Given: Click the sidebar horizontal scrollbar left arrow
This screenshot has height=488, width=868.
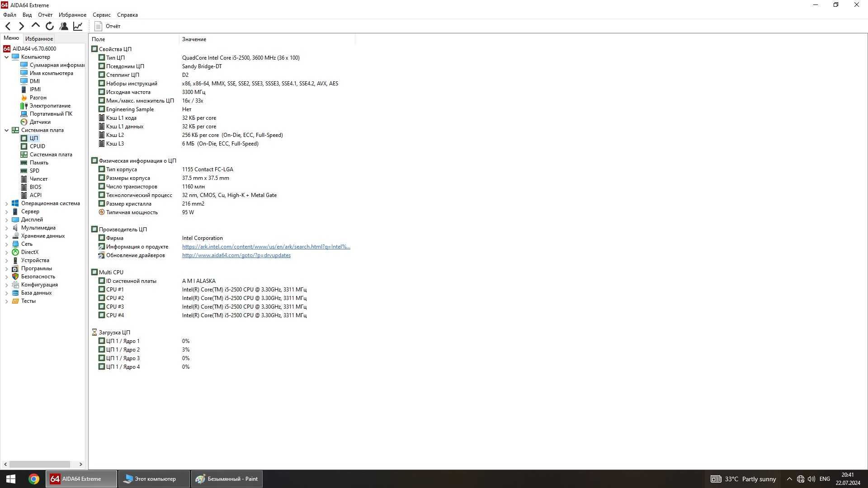Looking at the screenshot, I should pyautogui.click(x=5, y=464).
